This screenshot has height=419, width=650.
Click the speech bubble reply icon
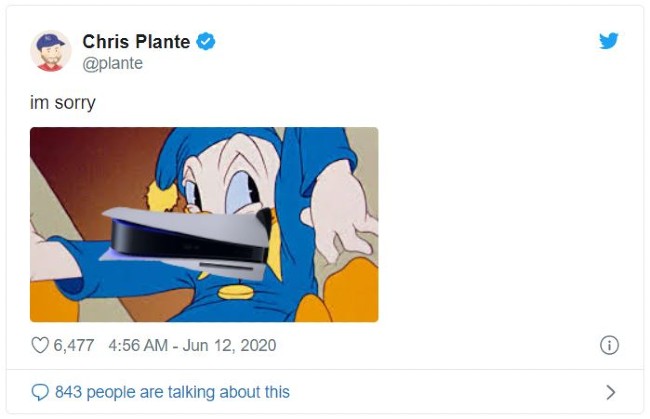(x=40, y=392)
